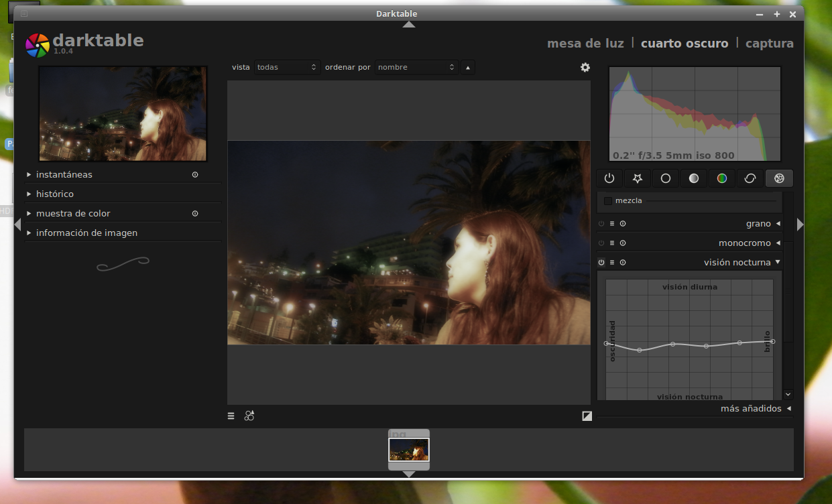Collapse left panel with side arrow
This screenshot has width=832, height=504.
[17, 225]
